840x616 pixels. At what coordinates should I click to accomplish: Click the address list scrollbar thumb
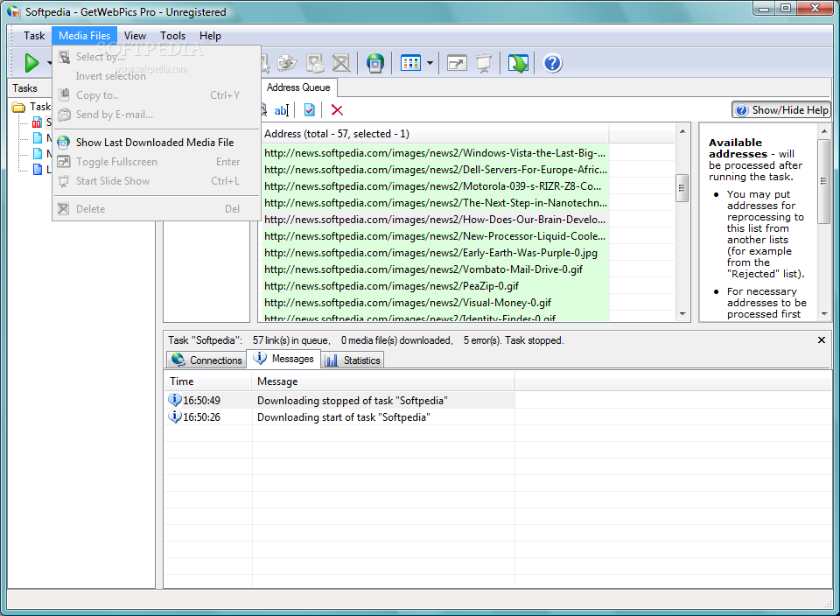click(x=682, y=187)
